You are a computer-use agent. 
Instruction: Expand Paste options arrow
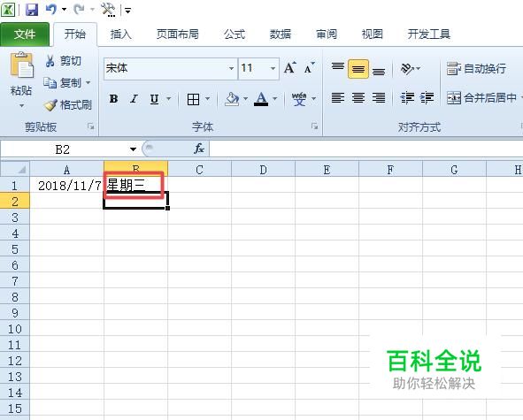(21, 106)
